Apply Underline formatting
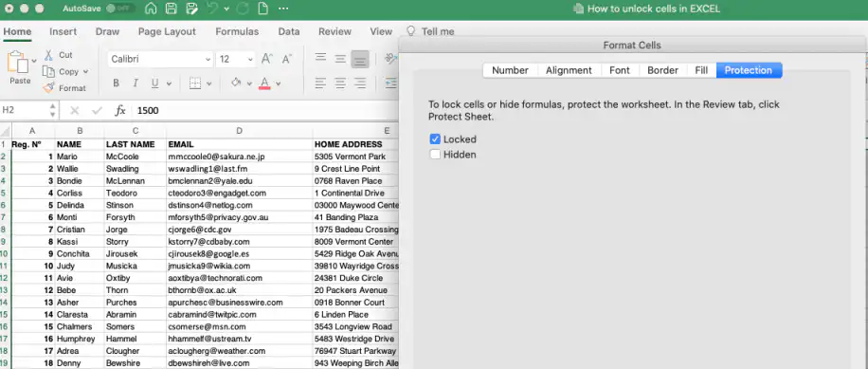868x369 pixels. tap(155, 83)
